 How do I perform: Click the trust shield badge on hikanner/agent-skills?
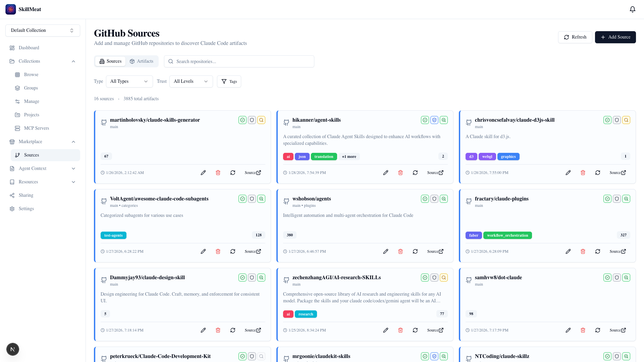(434, 120)
